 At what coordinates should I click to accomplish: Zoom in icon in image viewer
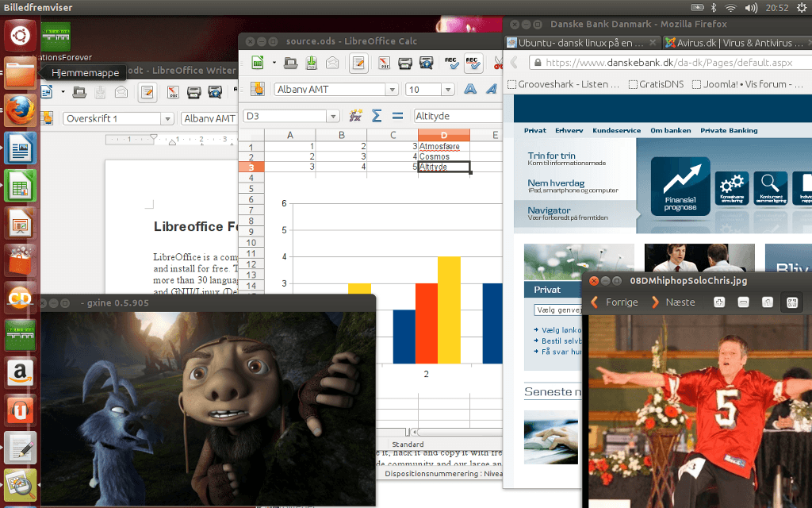tap(718, 302)
